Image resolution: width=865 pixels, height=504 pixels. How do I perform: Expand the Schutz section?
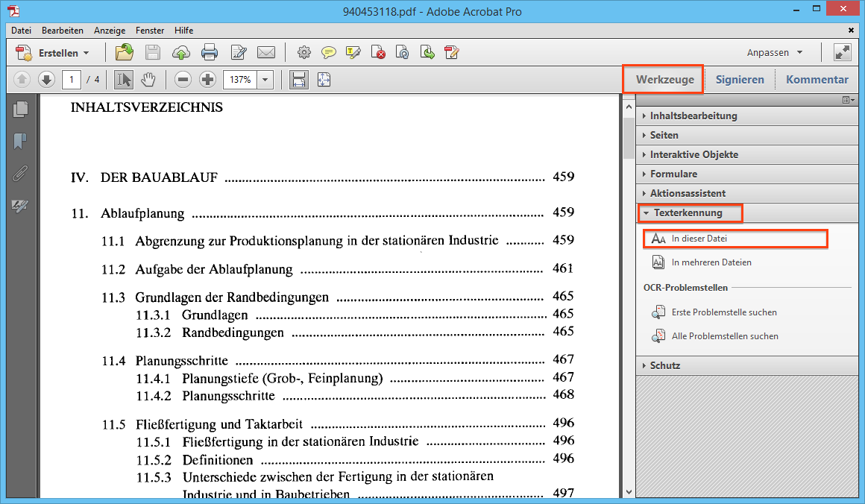click(x=664, y=365)
